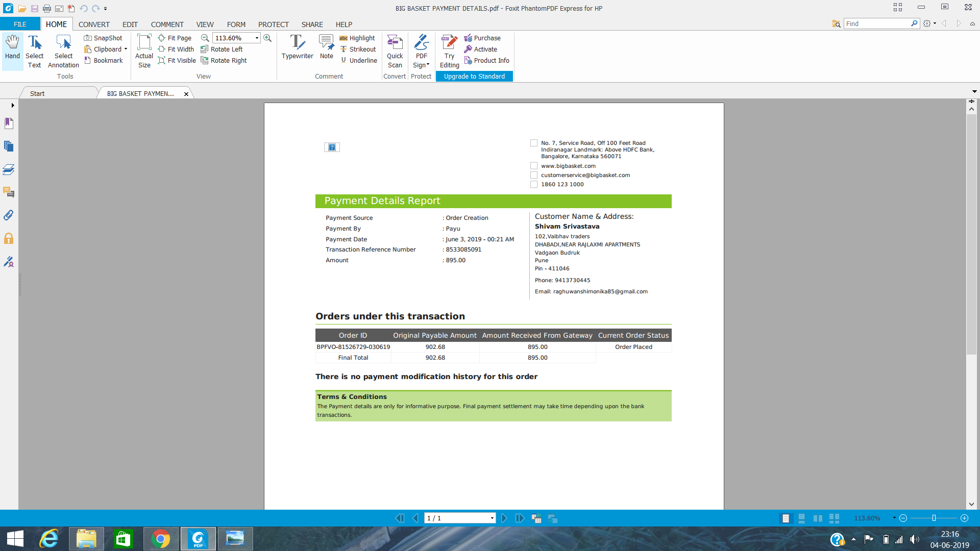Click the zoom slider in status bar
Screen dimensions: 980x551
pos(934,518)
